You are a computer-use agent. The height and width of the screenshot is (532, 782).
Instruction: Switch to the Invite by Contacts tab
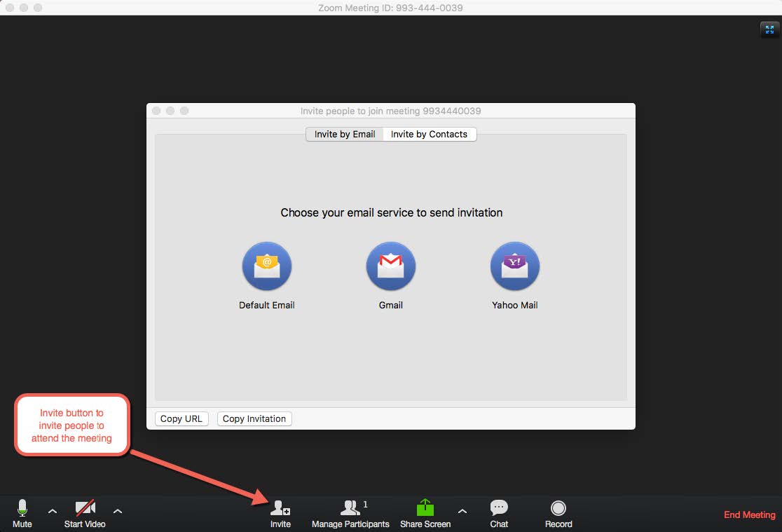pyautogui.click(x=430, y=134)
